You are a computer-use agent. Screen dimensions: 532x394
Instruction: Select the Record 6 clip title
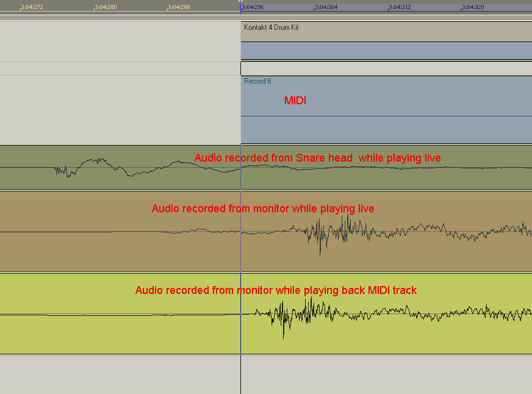257,81
